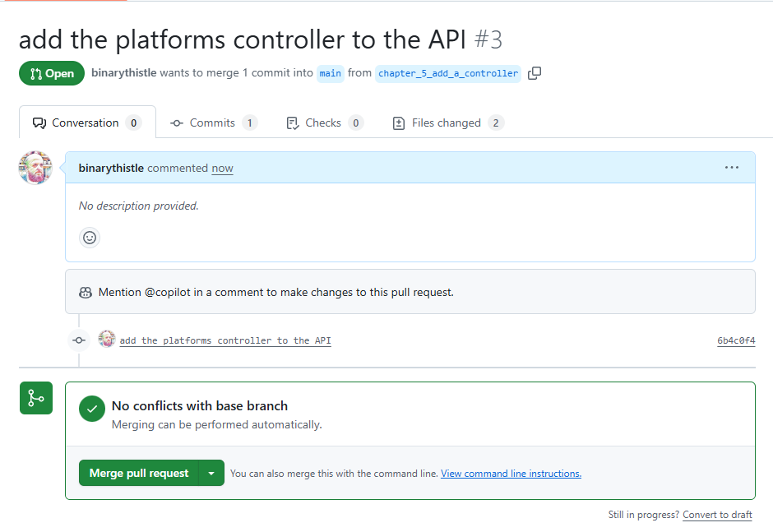
Task: Open the chapter_5_add_a_controller branch
Action: point(447,73)
